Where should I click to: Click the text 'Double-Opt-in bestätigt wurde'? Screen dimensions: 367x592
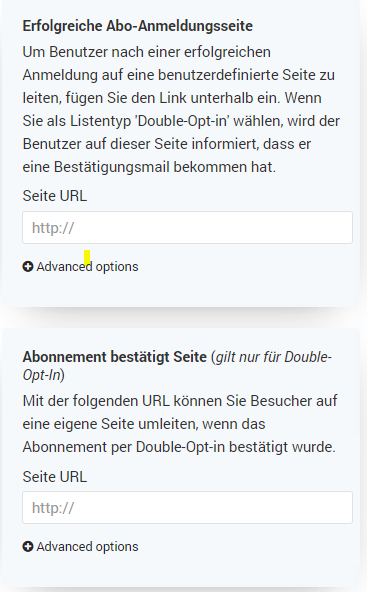(x=235, y=447)
